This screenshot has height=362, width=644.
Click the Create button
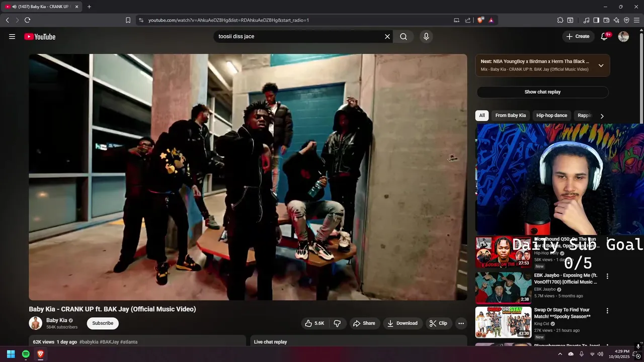click(x=578, y=36)
